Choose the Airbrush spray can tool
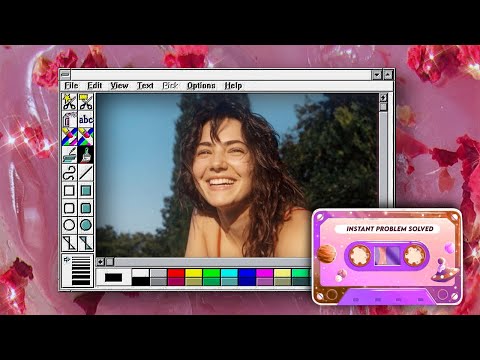The width and height of the screenshot is (480, 360). point(69,119)
